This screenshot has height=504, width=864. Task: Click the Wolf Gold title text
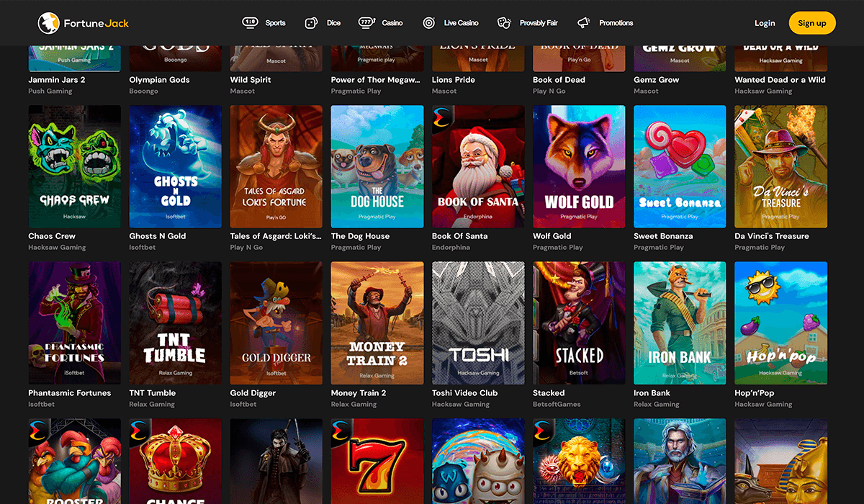[x=552, y=236]
